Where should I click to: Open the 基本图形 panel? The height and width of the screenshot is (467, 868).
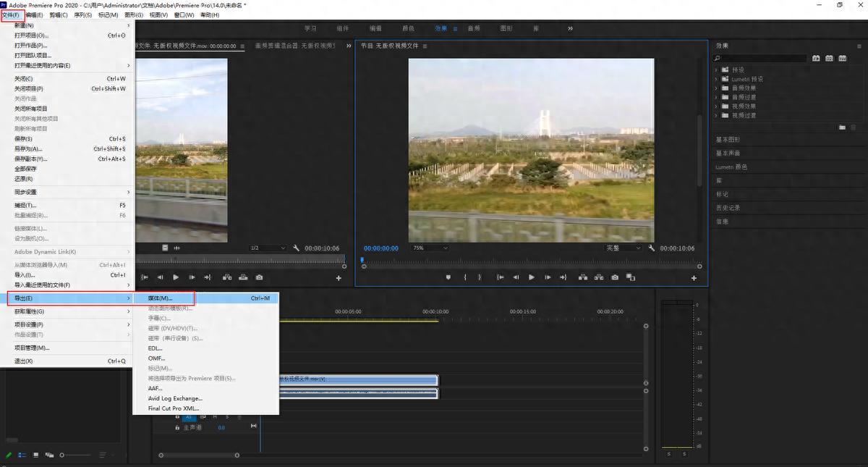pyautogui.click(x=728, y=140)
